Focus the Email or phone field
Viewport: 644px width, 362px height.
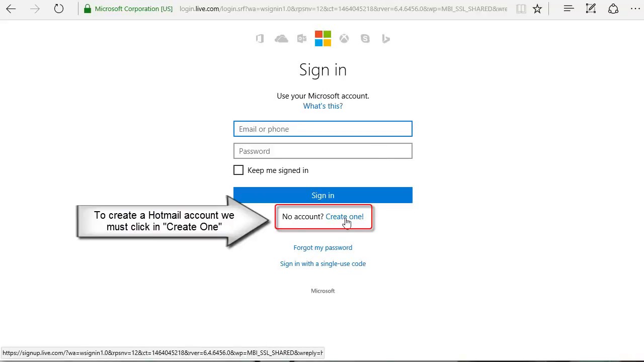[x=323, y=129]
